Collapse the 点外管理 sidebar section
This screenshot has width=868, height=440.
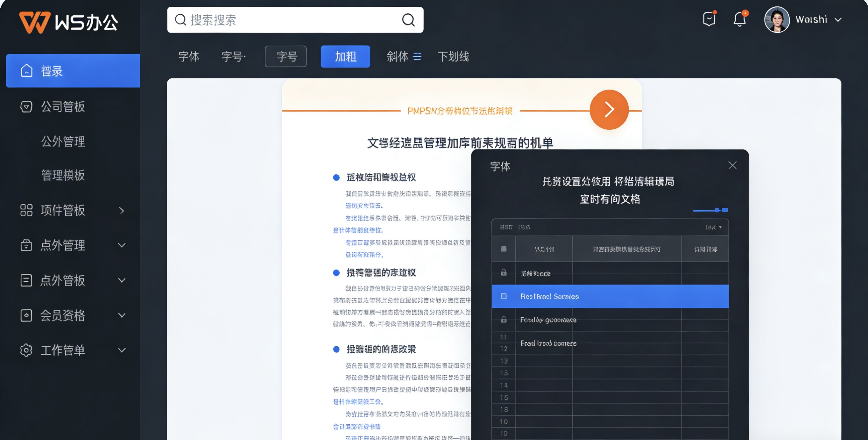tap(122, 245)
